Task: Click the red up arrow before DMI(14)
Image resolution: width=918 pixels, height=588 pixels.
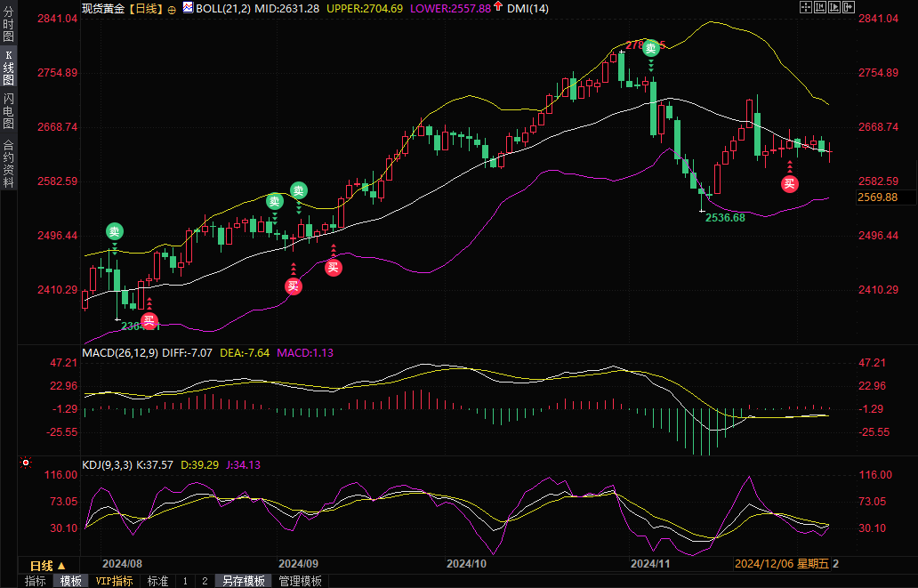Action: tap(497, 6)
